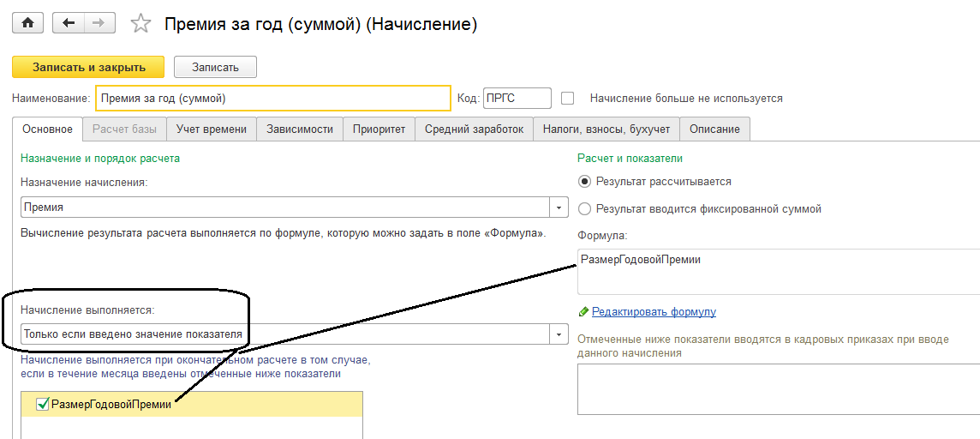Click the Home icon button
The height and width of the screenshot is (439, 980).
[27, 23]
